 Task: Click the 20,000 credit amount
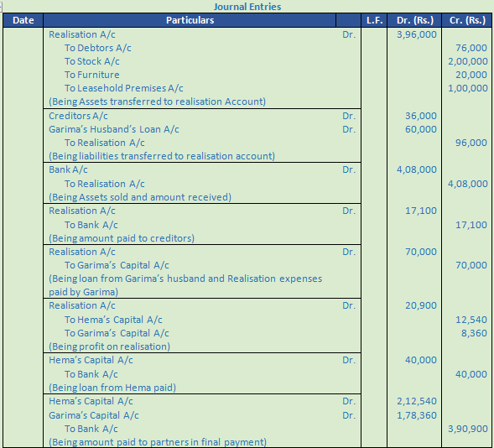pyautogui.click(x=471, y=75)
